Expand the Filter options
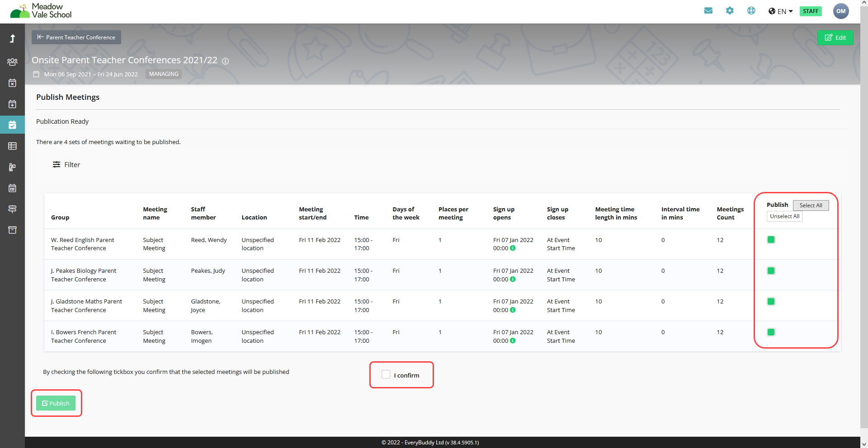The width and height of the screenshot is (868, 448). tap(66, 165)
